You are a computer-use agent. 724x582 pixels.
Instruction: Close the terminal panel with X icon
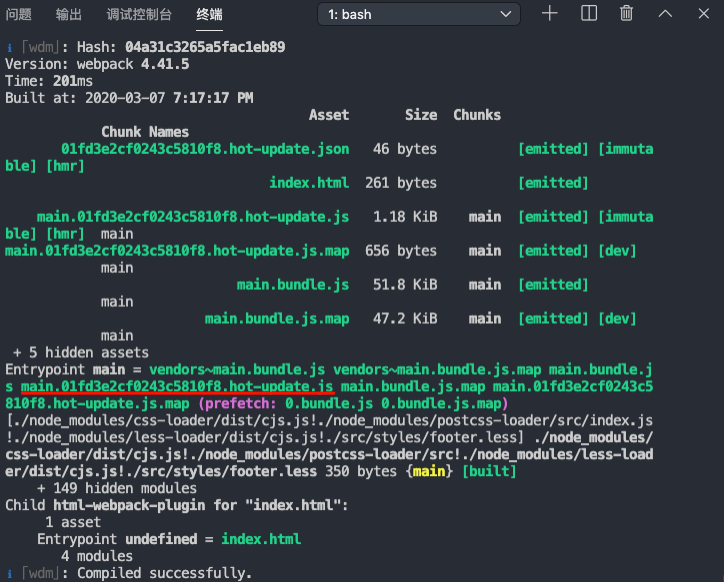pyautogui.click(x=704, y=13)
